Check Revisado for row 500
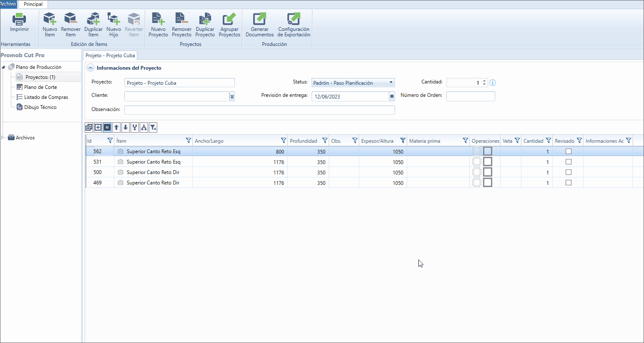Screen dimensions: 644x343 click(x=569, y=172)
